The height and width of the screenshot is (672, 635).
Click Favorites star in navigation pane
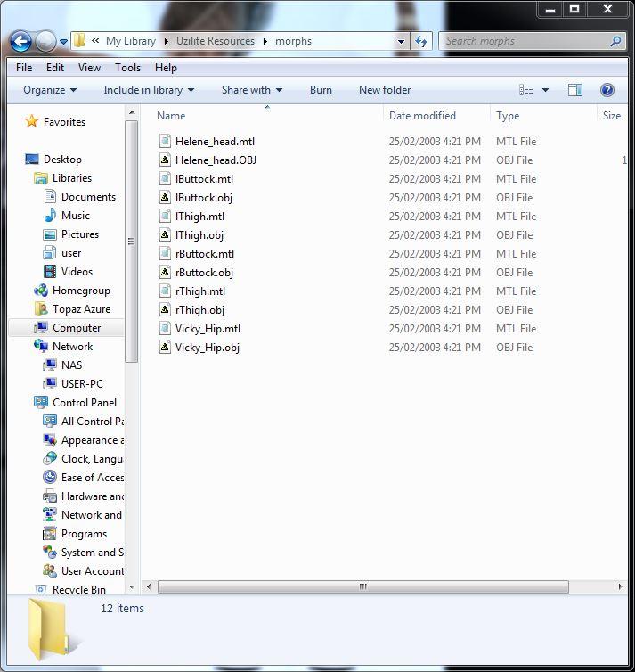pos(31,121)
